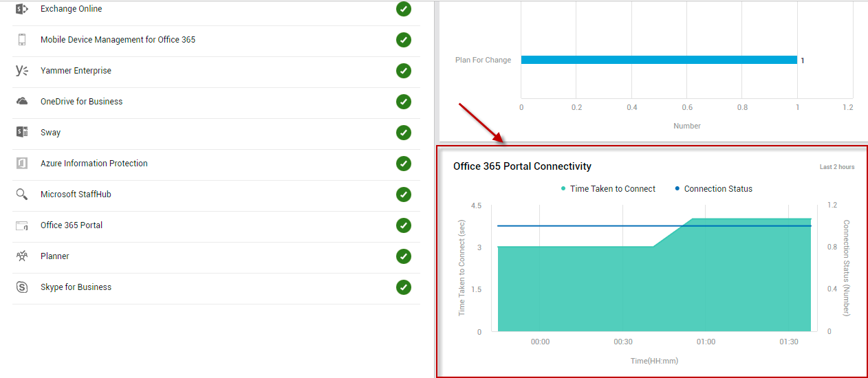The image size is (868, 378).
Task: Open Mobile Device Management for Office 365
Action: (x=118, y=40)
